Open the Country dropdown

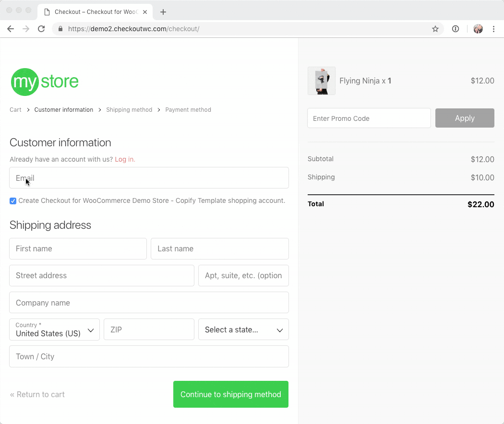point(55,330)
